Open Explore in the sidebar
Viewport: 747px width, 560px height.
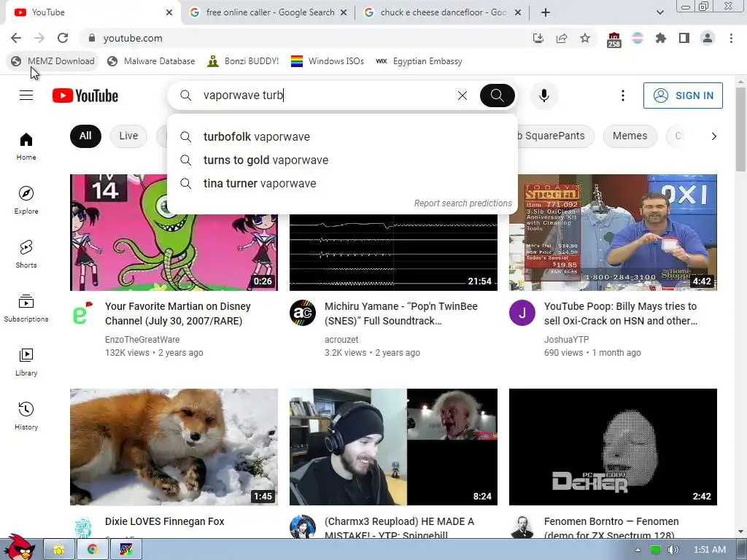pos(26,201)
